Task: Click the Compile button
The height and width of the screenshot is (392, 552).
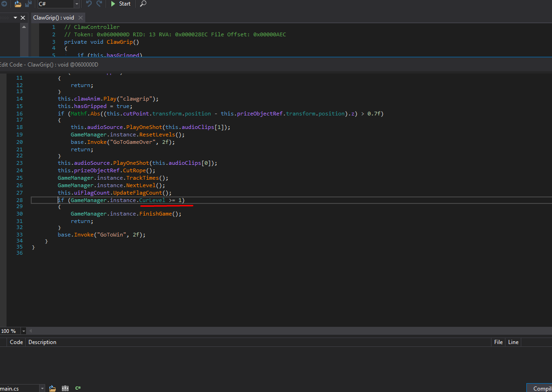Action: tap(539, 388)
